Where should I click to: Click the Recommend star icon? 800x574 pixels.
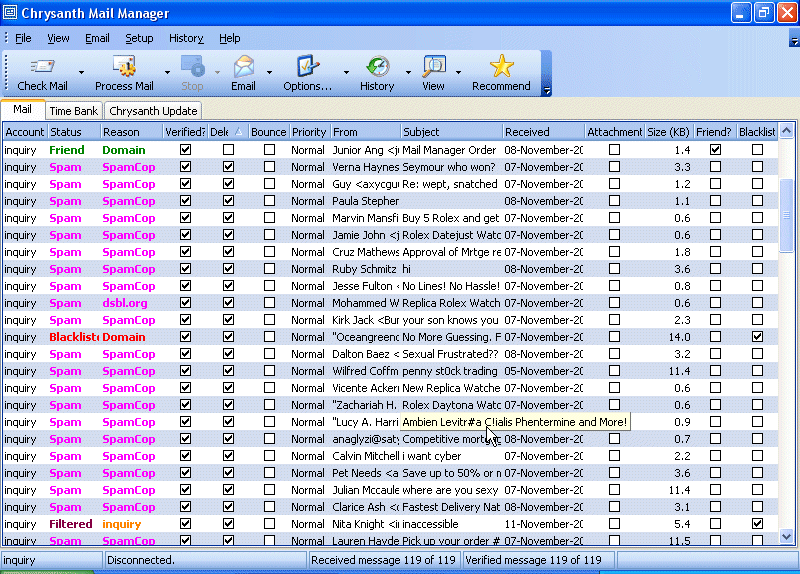click(502, 66)
